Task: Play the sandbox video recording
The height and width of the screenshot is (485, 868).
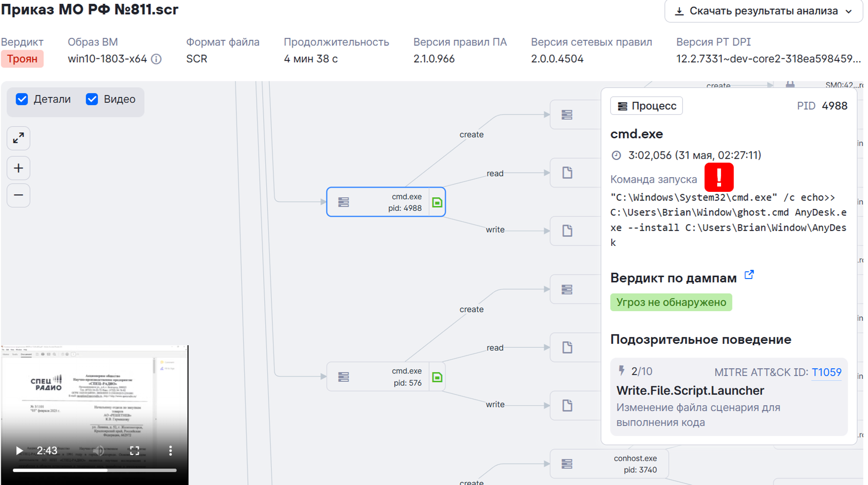Action: pyautogui.click(x=19, y=450)
